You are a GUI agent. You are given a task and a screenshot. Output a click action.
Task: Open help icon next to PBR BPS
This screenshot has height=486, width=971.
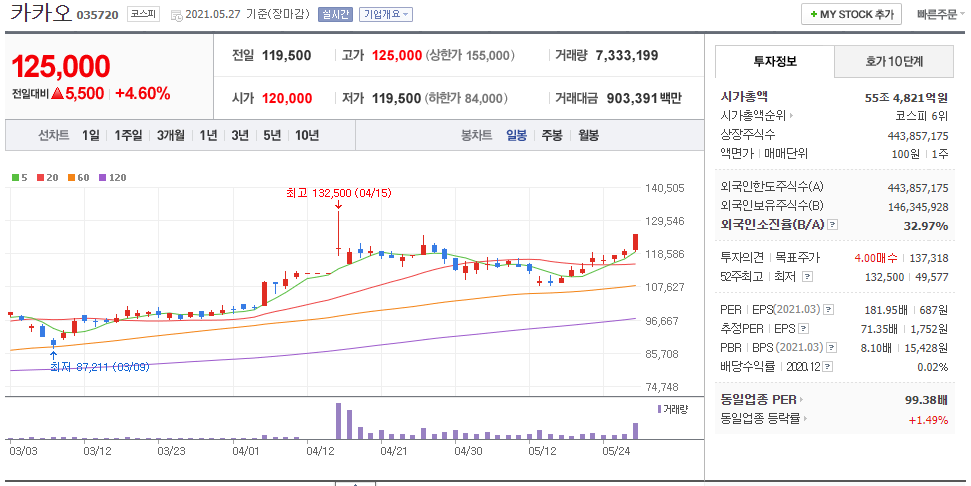tap(832, 347)
